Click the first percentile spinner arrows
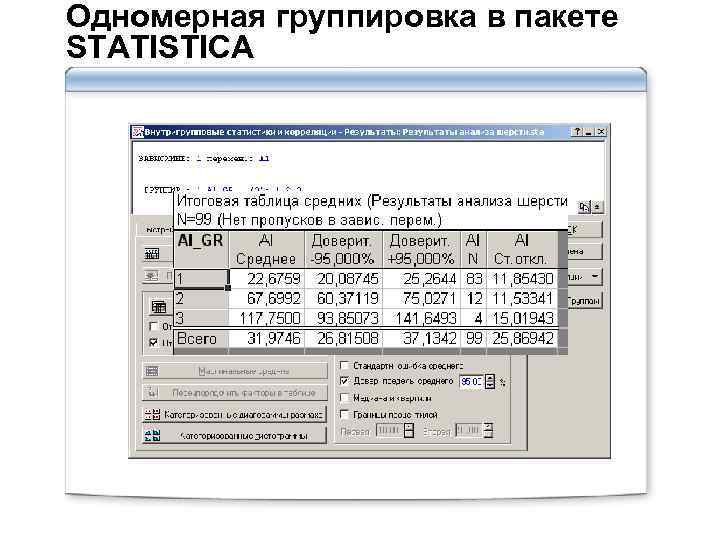Viewport: 720px width, 540px height. coord(408,430)
